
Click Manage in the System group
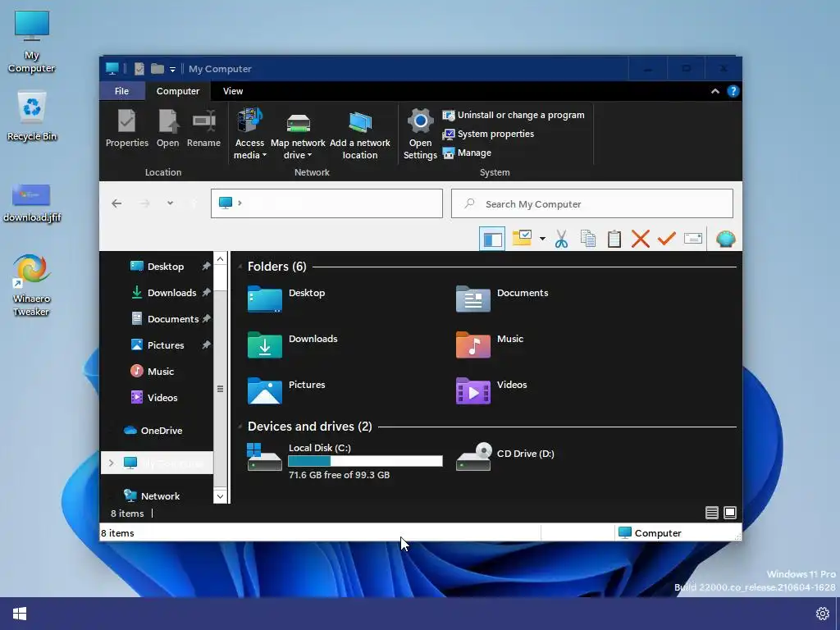[x=467, y=153]
